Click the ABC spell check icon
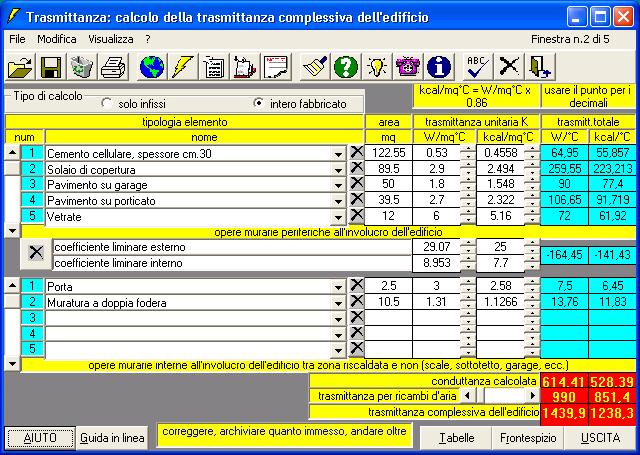The image size is (640, 455). click(478, 67)
